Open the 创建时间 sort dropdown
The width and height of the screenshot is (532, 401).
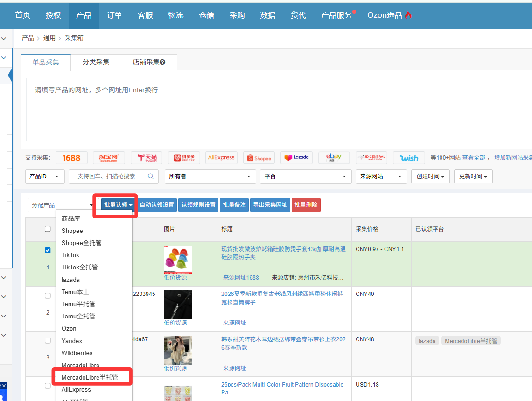coord(430,176)
